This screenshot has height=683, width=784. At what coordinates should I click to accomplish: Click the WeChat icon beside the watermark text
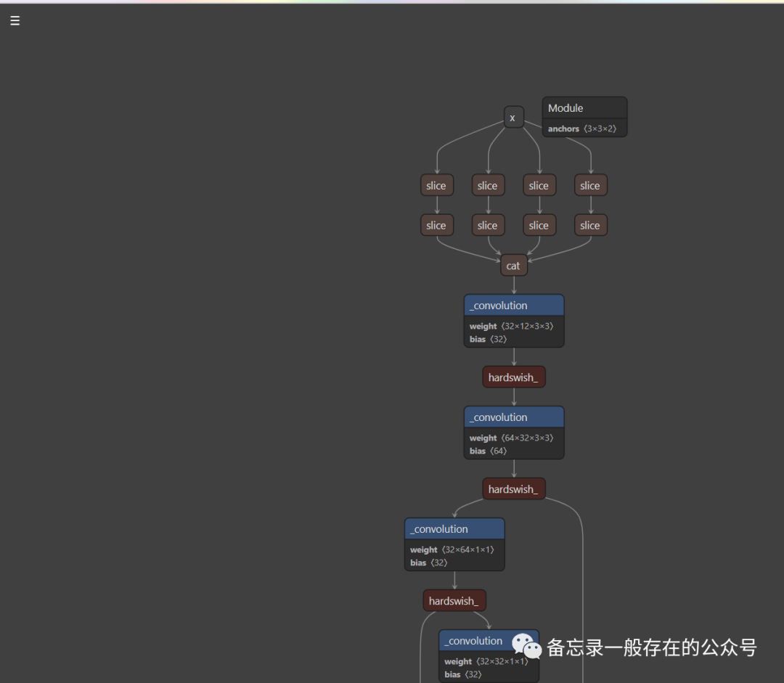524,646
